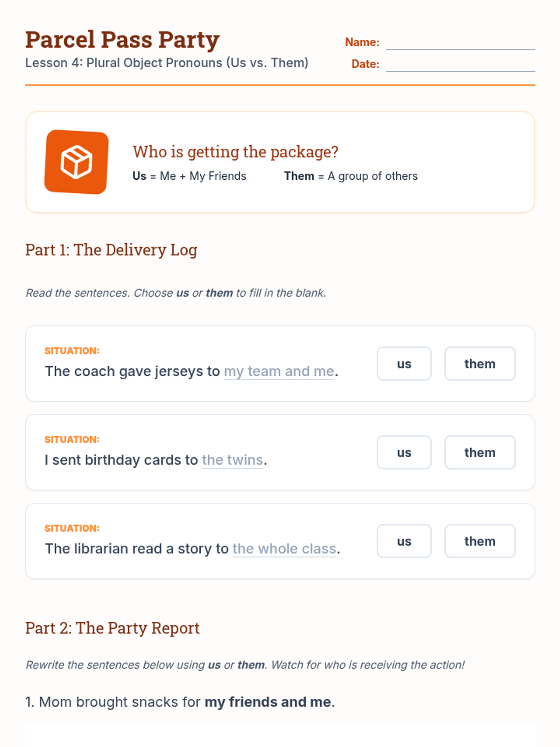
Task: Click the "Part 2: The Party Report" heading
Action: click(x=112, y=628)
